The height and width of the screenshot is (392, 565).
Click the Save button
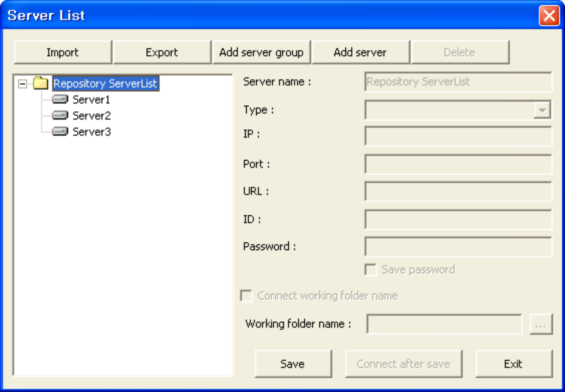point(293,364)
